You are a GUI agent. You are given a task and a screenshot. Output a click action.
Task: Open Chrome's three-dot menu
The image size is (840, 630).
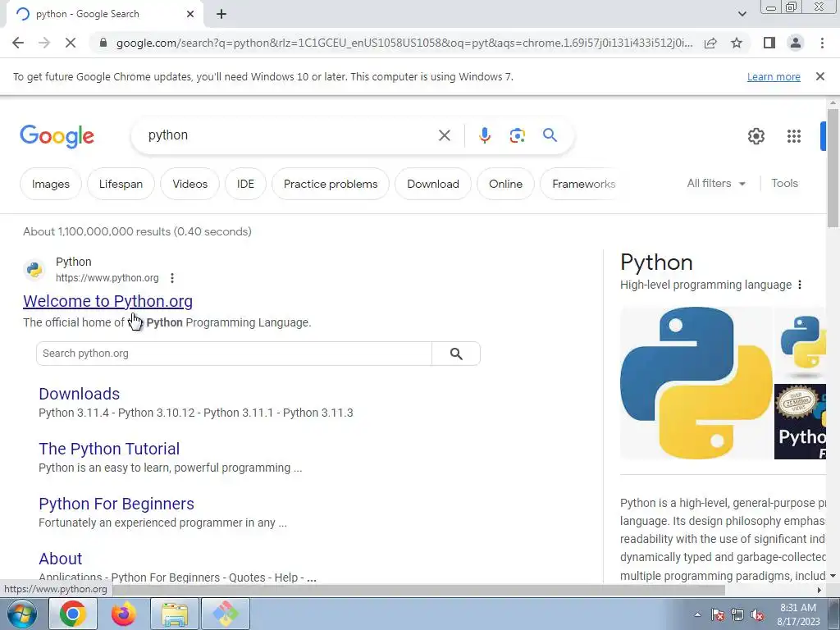pyautogui.click(x=822, y=43)
